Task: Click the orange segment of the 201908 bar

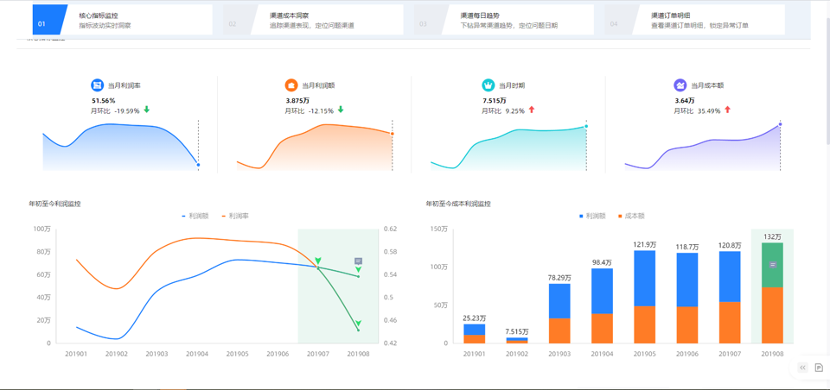Action: (x=772, y=315)
